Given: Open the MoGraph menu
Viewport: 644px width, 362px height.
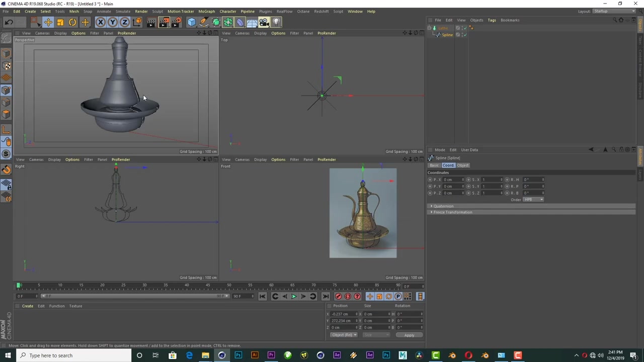Looking at the screenshot, I should (x=206, y=11).
